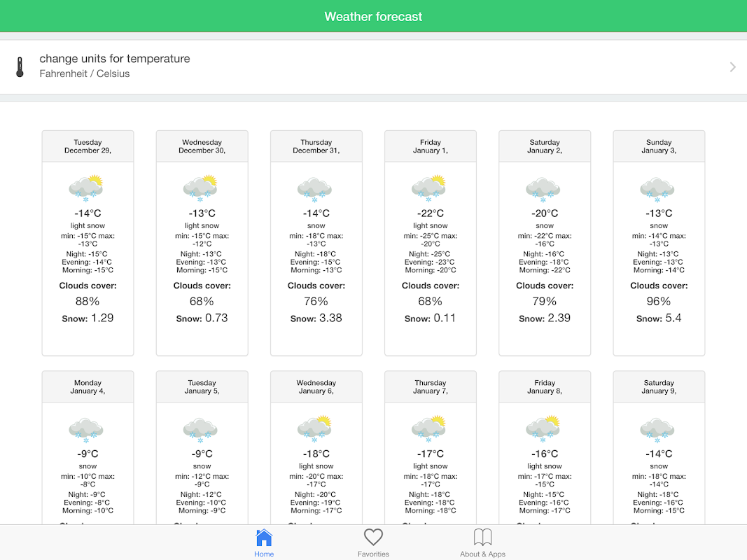Select the Friday January 1 card header
747x560 pixels.
431,146
